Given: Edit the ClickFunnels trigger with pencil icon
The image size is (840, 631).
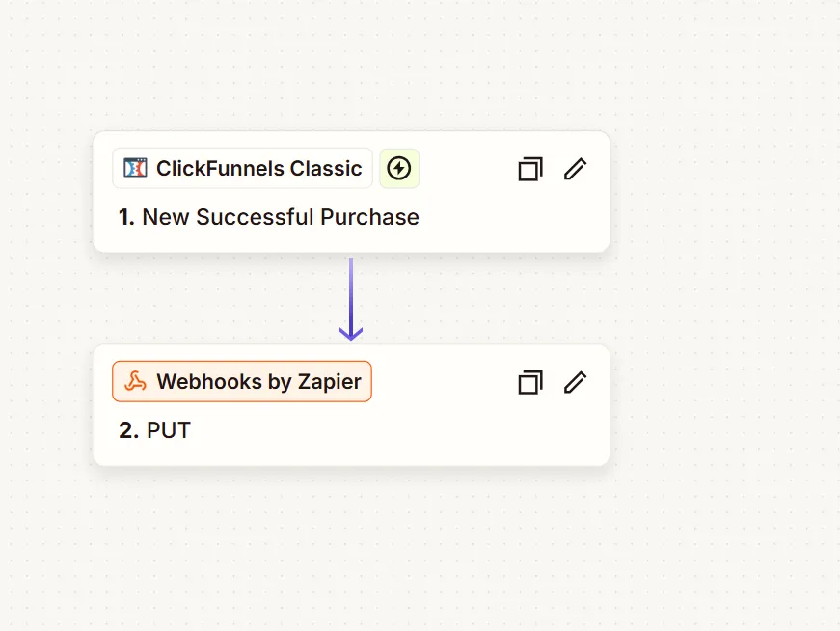Looking at the screenshot, I should pos(576,169).
